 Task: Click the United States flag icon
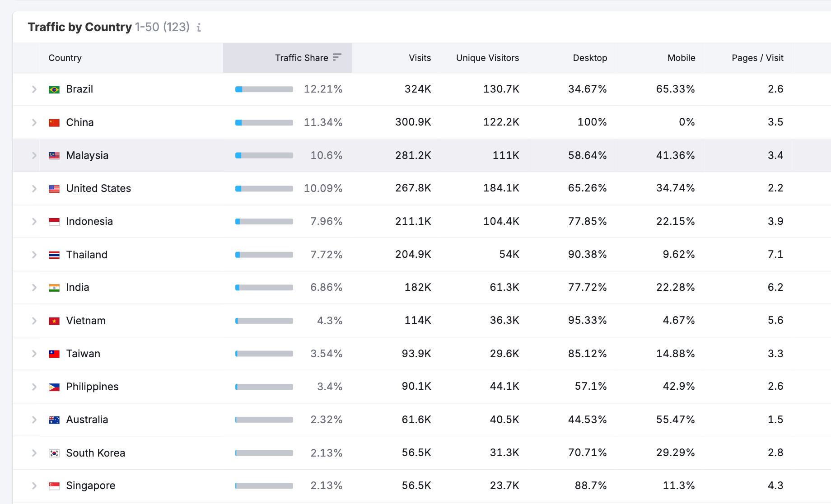[x=54, y=188]
